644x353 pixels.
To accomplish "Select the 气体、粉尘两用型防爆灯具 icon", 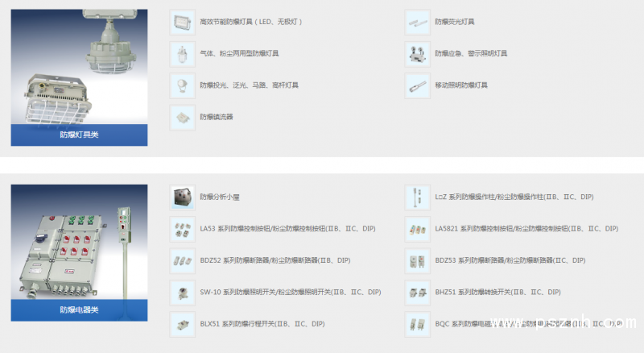I will [183, 54].
